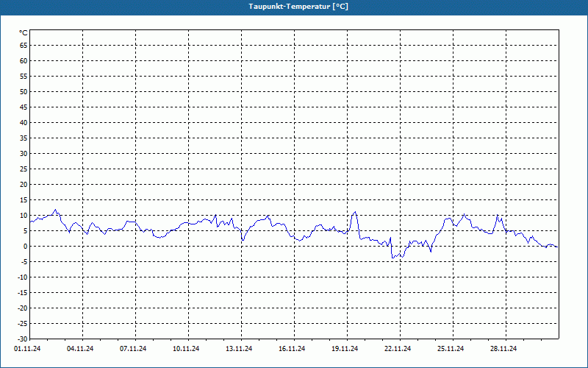588x368 pixels.
Task: Click the '°C' unit label on the axis
Action: click(24, 33)
